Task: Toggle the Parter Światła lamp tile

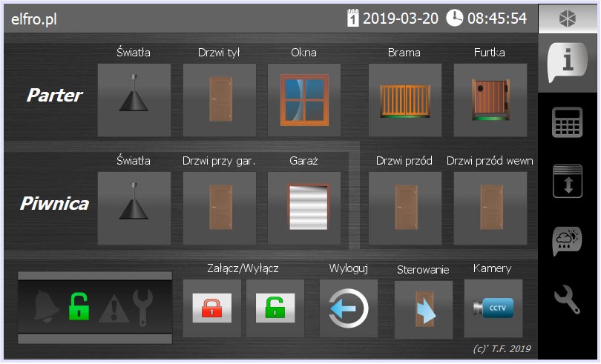Action: [134, 100]
